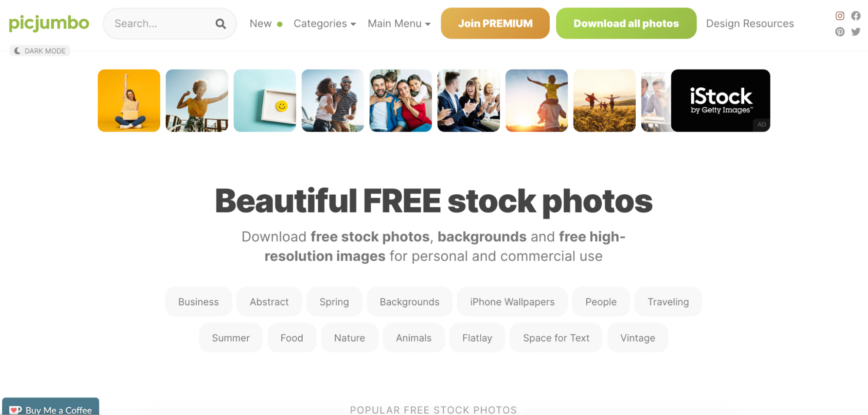Select the iPhone Wallpapers tag
This screenshot has height=415, width=868.
512,302
